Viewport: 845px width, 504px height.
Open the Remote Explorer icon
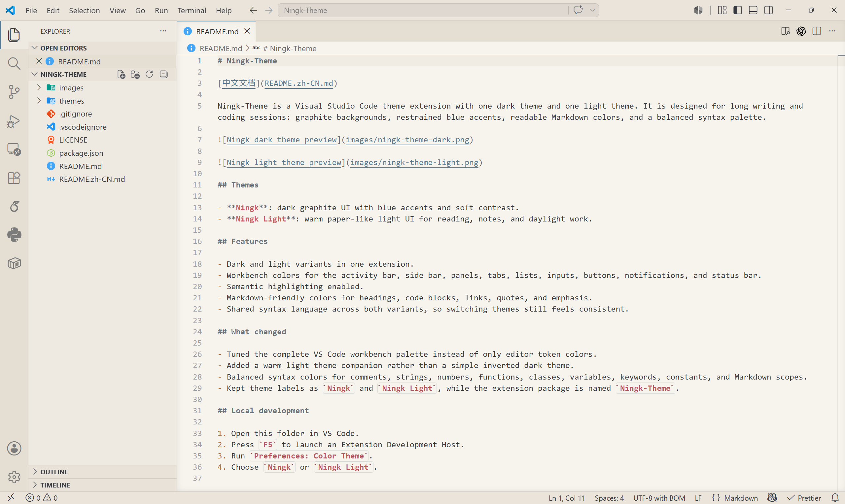click(14, 149)
